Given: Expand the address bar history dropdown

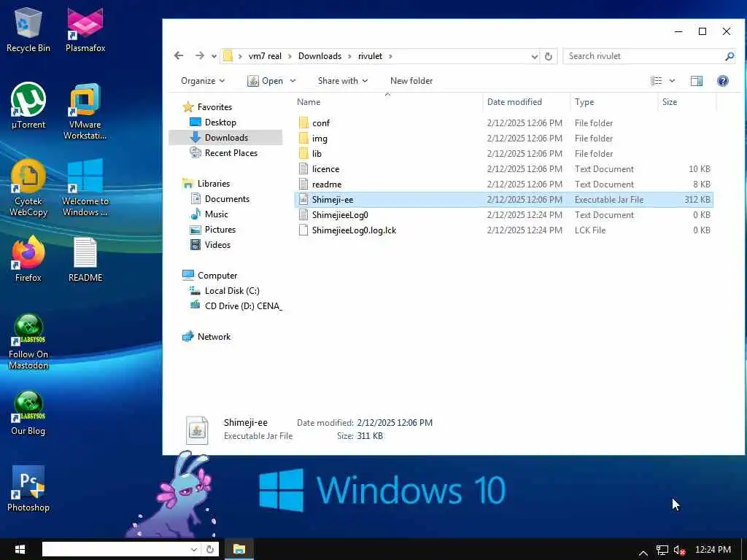Looking at the screenshot, I should click(534, 56).
